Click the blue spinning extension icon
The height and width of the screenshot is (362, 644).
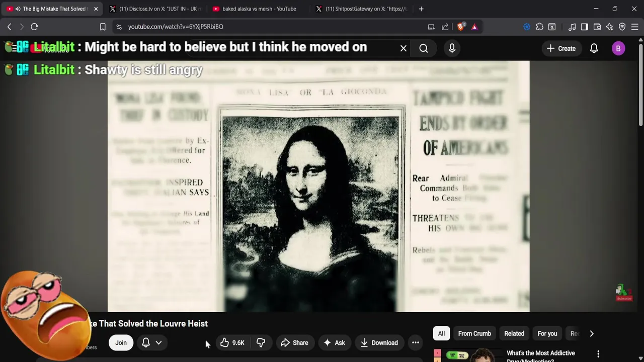[x=527, y=27]
